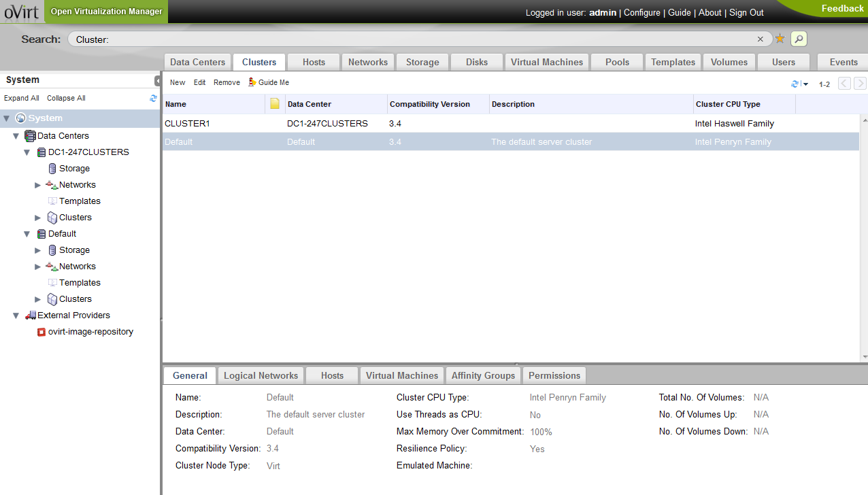Image resolution: width=868 pixels, height=495 pixels.
Task: Click the magnifier search button
Action: coord(799,39)
